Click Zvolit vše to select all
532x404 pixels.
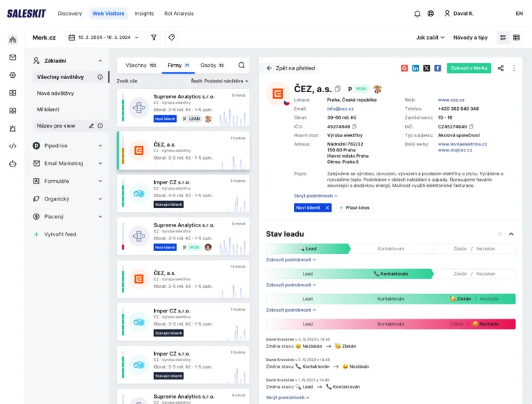[x=127, y=81]
